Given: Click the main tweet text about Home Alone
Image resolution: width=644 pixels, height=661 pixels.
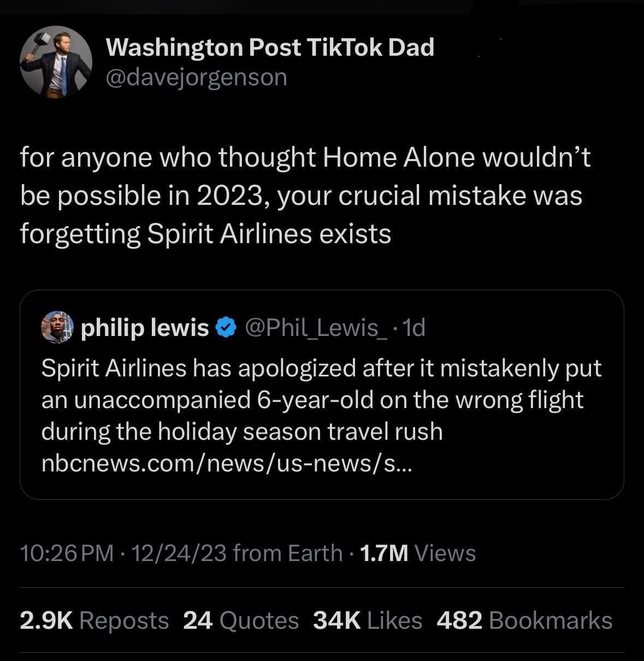Looking at the screenshot, I should pos(306,196).
